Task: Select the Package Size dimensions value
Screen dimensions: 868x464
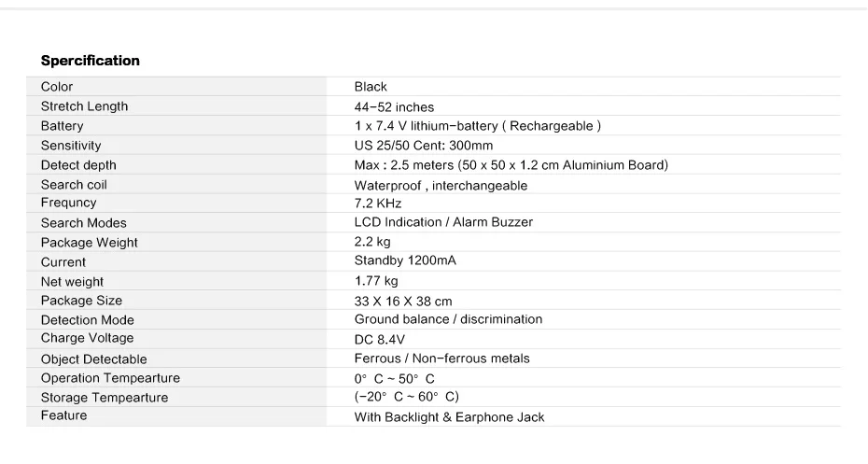Action: click(403, 302)
